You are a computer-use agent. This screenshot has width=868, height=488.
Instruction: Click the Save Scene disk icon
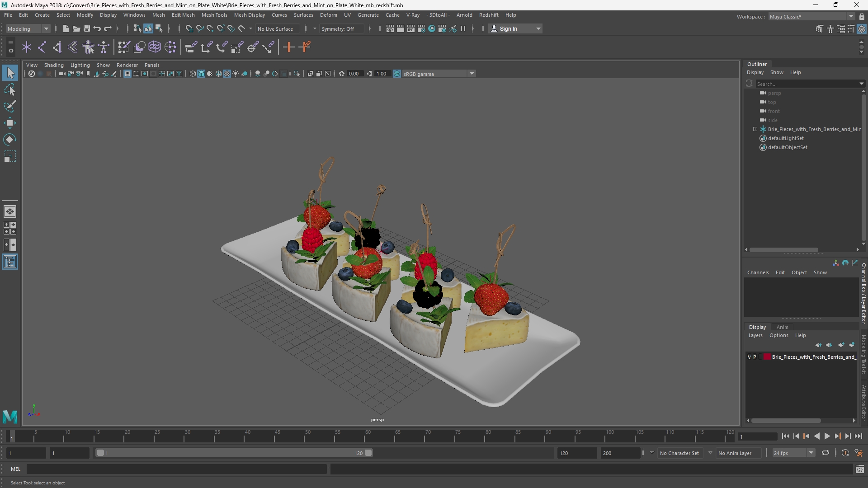[x=86, y=28]
